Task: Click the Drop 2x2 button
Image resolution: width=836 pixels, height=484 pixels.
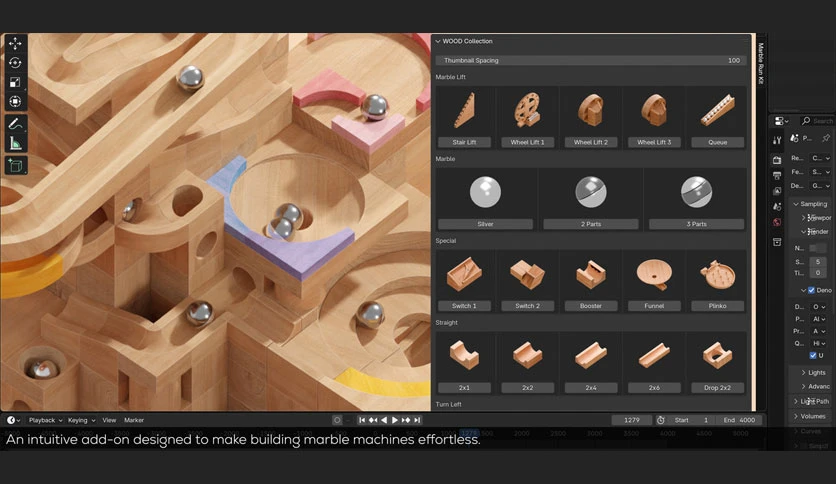Action: [x=717, y=388]
